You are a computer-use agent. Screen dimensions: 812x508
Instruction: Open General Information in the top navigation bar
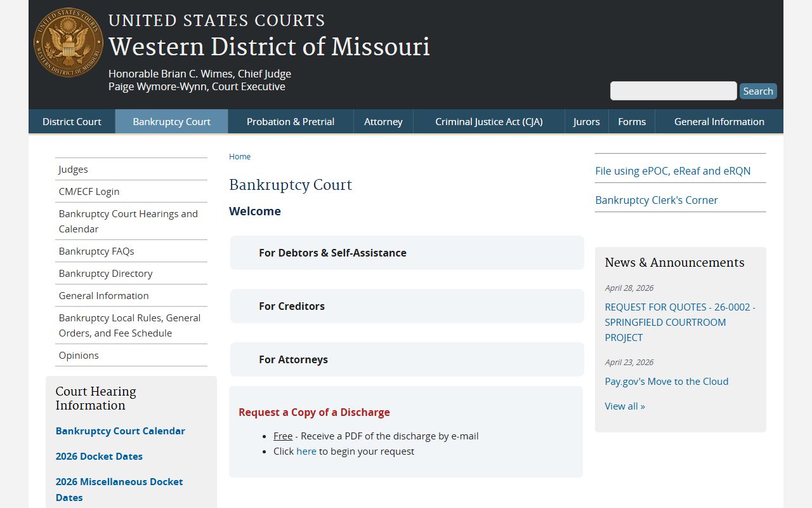point(719,121)
